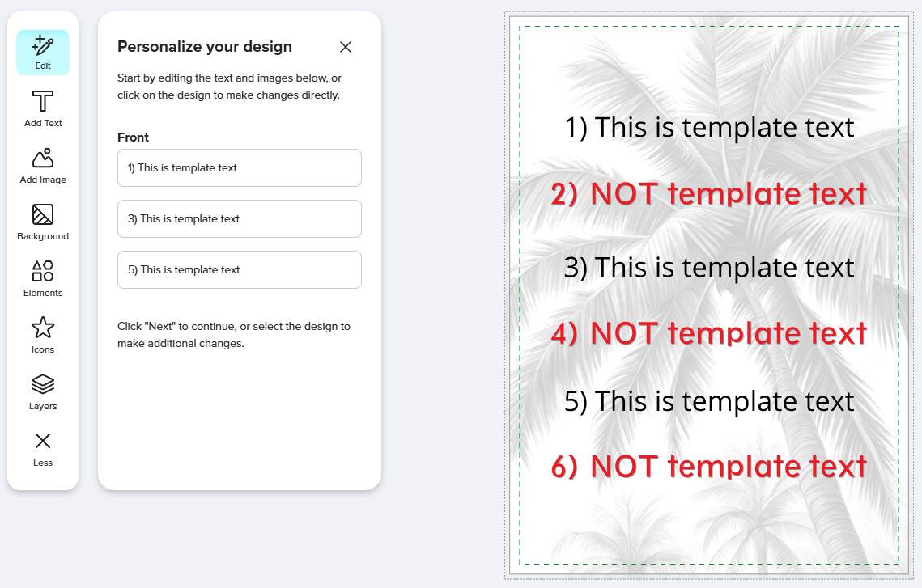Viewport: 922px width, 588px height.
Task: Collapse sidebar with the Less button
Action: (x=43, y=449)
